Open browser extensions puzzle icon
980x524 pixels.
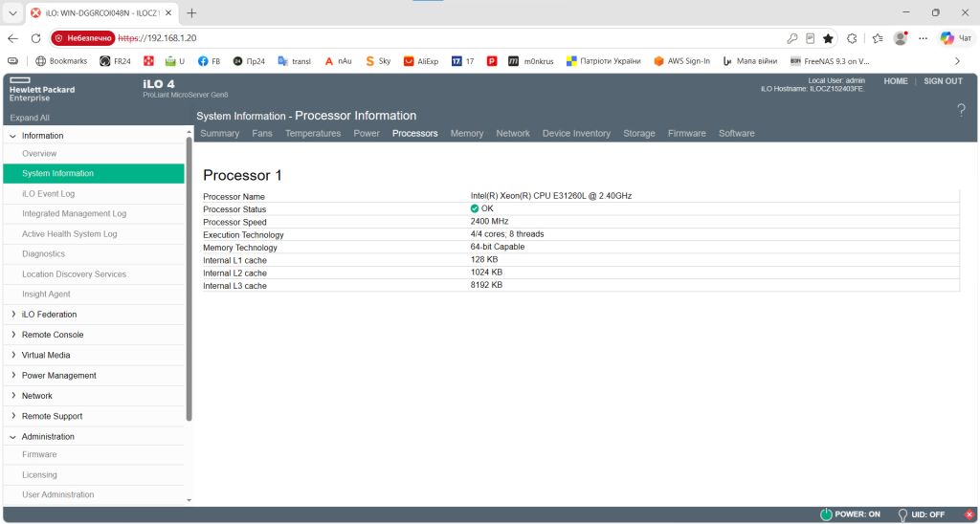(851, 38)
